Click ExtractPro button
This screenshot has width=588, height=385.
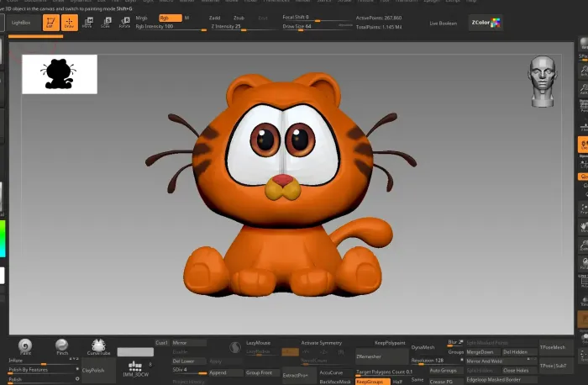301,375
